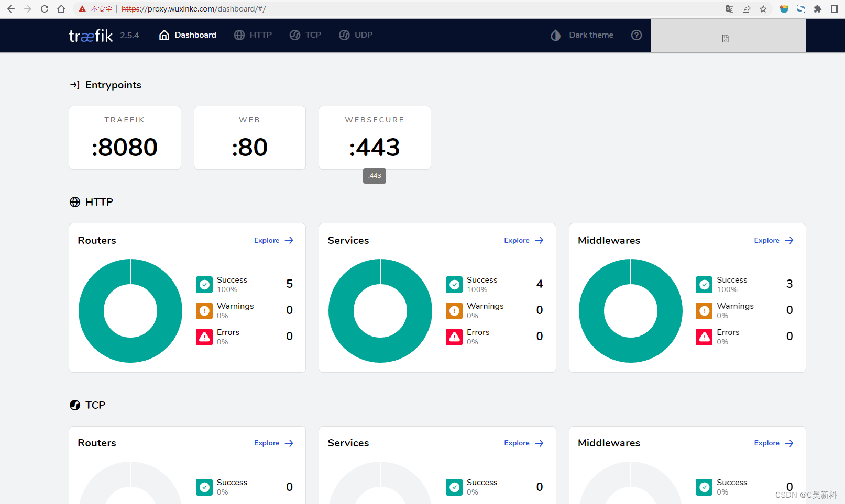Go to browser home page icon
This screenshot has width=845, height=504.
click(x=61, y=9)
